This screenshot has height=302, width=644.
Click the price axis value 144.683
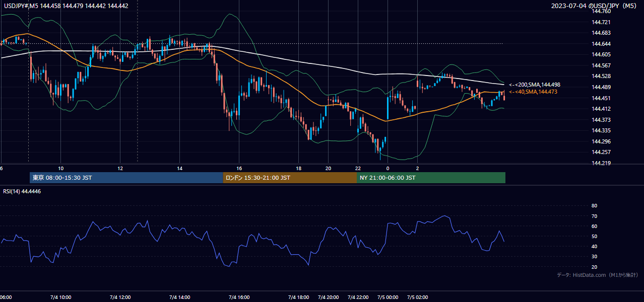(x=600, y=33)
